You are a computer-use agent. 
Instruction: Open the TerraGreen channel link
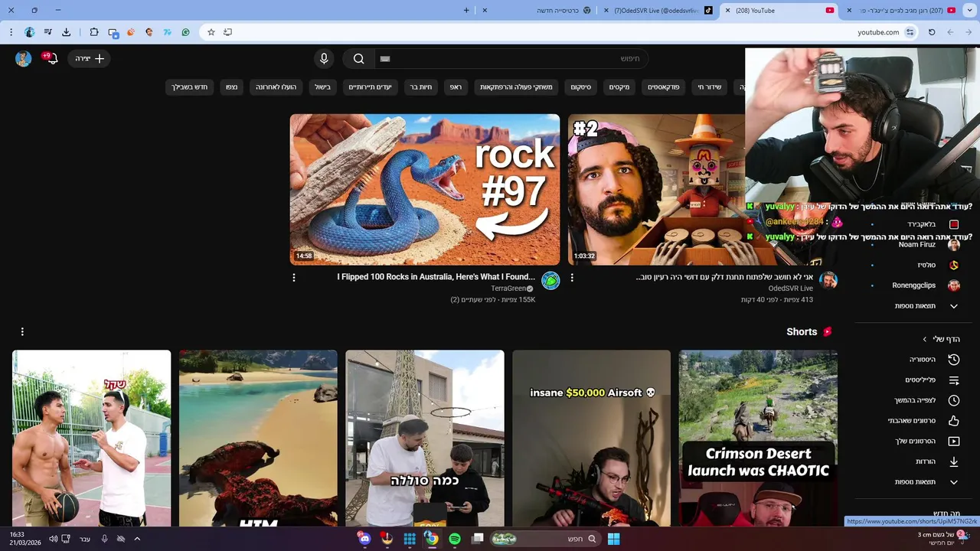[x=508, y=289]
